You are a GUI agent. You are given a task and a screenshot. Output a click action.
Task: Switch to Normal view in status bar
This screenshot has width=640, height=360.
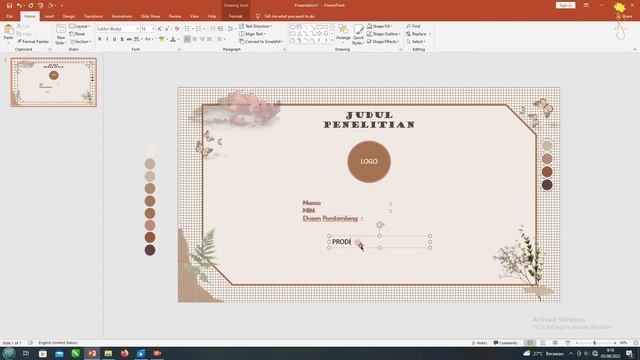[530, 343]
